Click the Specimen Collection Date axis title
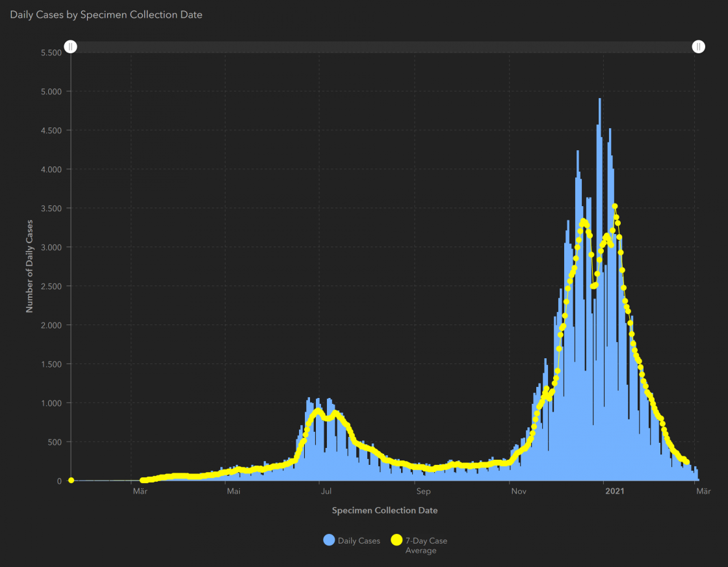The height and width of the screenshot is (567, 728). (384, 510)
